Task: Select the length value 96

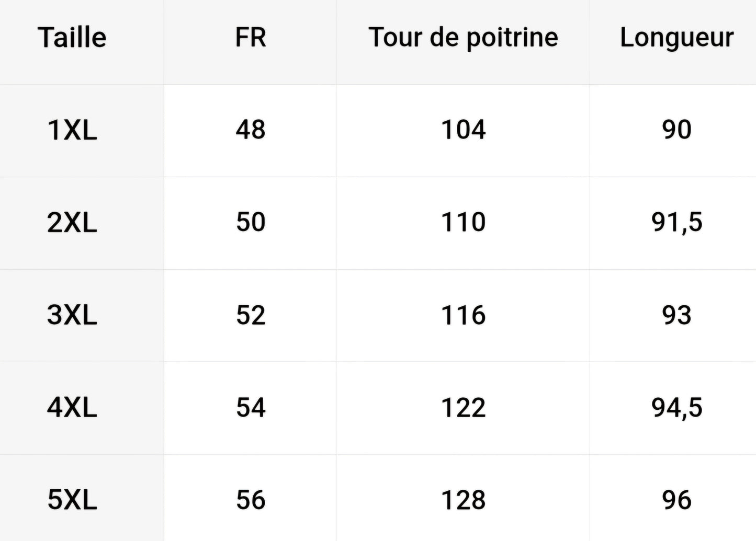Action: point(676,500)
